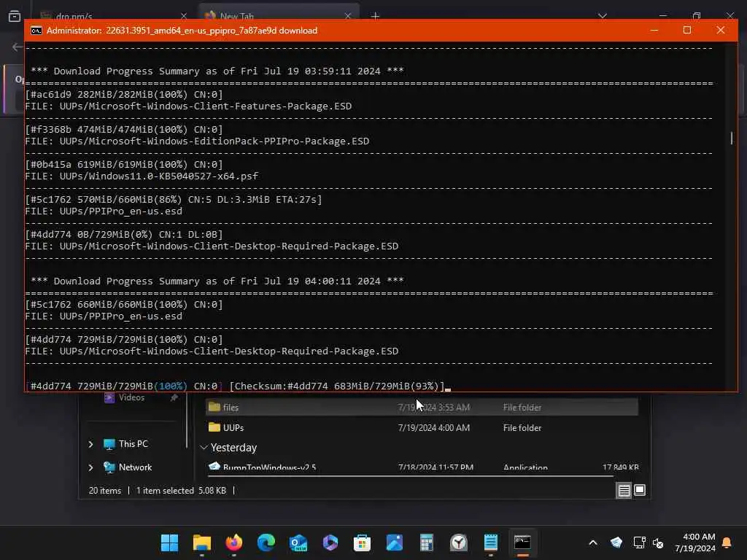Select the files folder in Explorer

(x=422, y=407)
